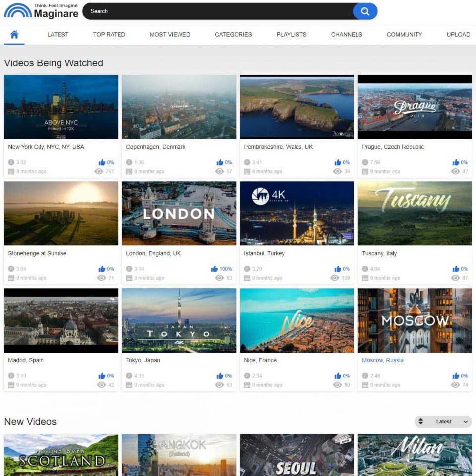
Task: Click the eye views icon on New York City video
Action: [99, 171]
